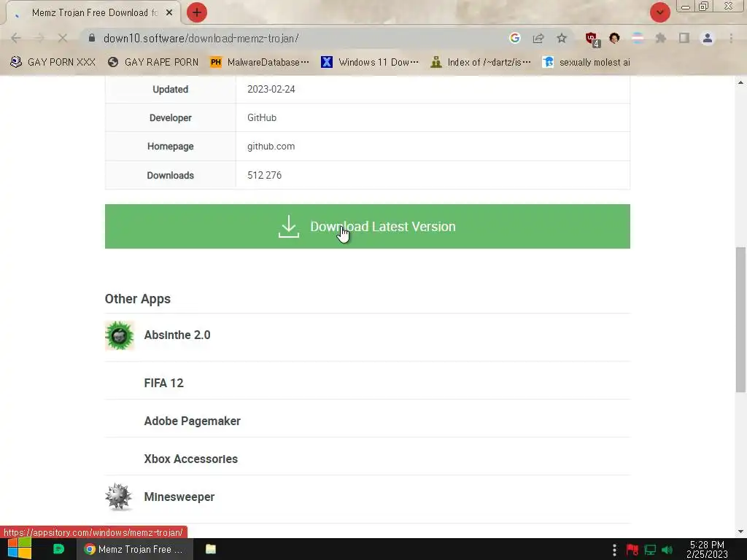Open Chrome's three-dot menu
This screenshot has width=747, height=560.
coord(731,38)
